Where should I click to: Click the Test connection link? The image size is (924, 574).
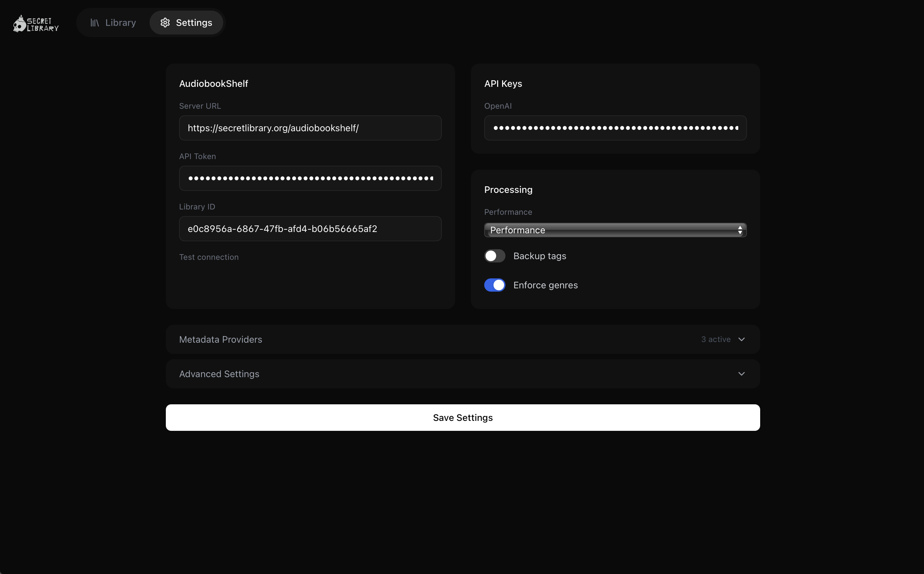coord(209,257)
